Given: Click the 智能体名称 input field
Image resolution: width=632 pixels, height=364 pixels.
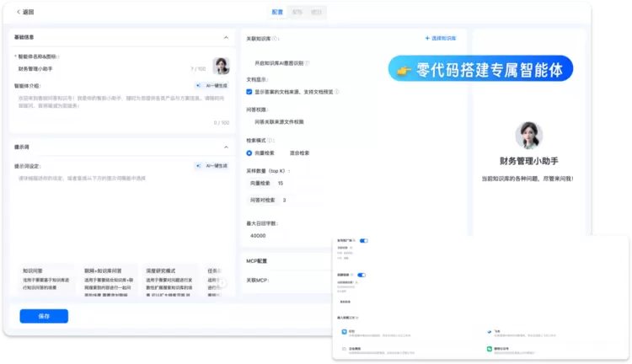Looking at the screenshot, I should [x=101, y=68].
